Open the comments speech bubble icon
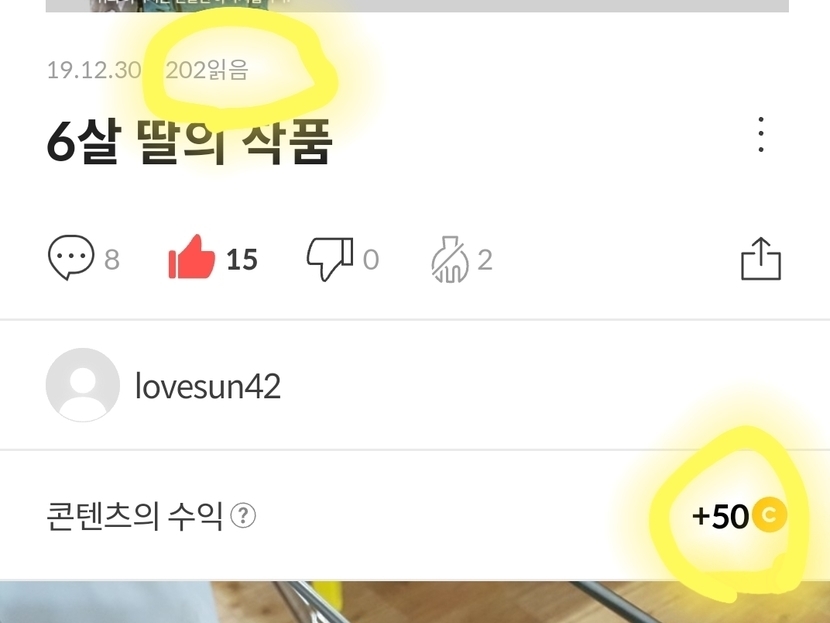Image resolution: width=830 pixels, height=623 pixels. [x=71, y=258]
